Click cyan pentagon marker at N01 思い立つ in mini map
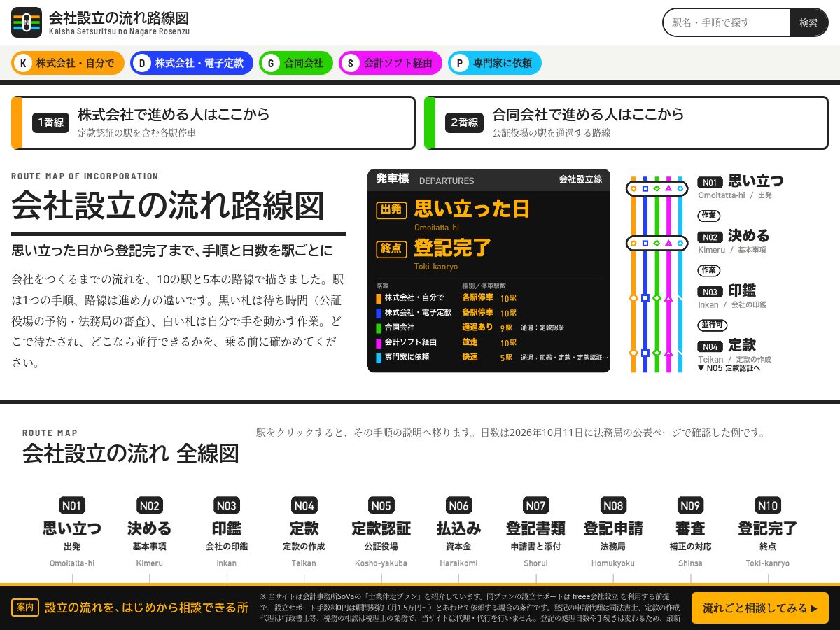 point(680,188)
